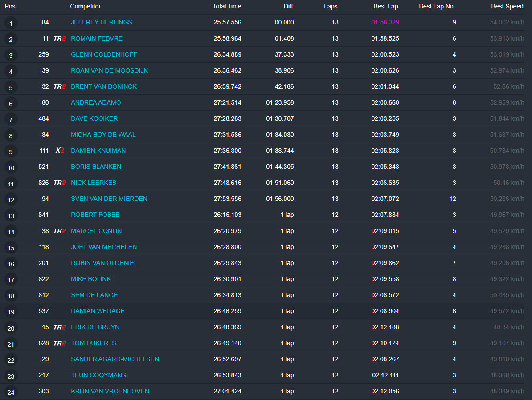
Task: Click the TR2 badge beside Erik De Bruyn
Action: point(60,327)
